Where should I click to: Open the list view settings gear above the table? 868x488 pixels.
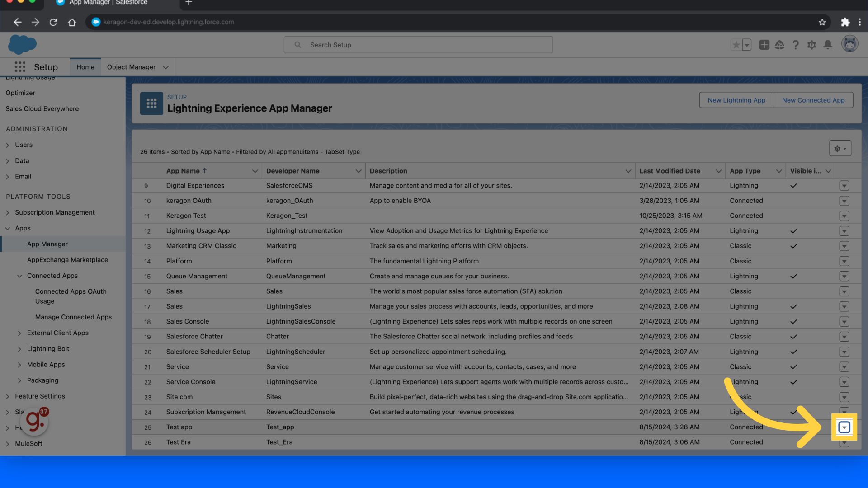click(x=840, y=148)
